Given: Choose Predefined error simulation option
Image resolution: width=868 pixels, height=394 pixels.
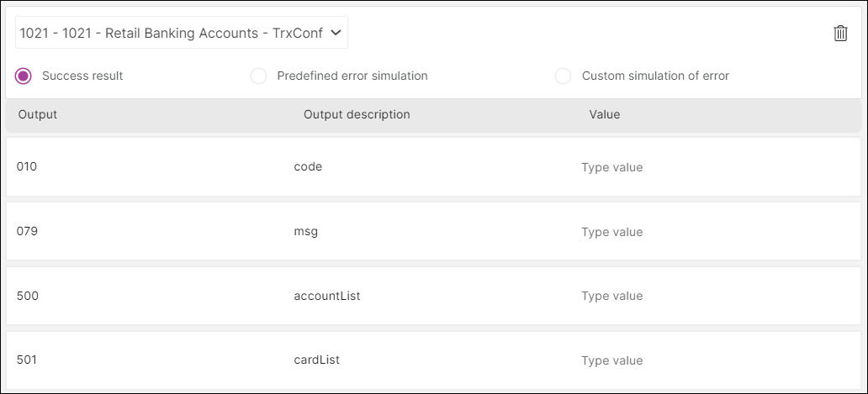Looking at the screenshot, I should pos(258,76).
